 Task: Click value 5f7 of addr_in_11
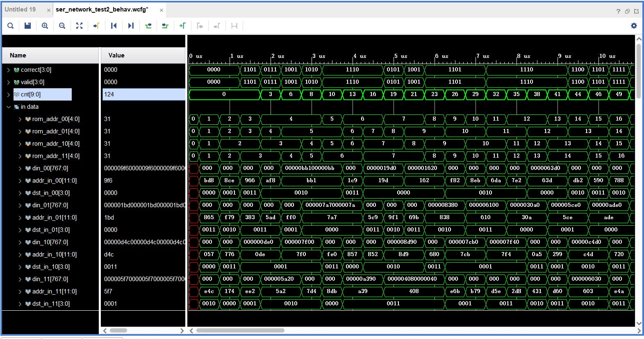[x=108, y=291]
